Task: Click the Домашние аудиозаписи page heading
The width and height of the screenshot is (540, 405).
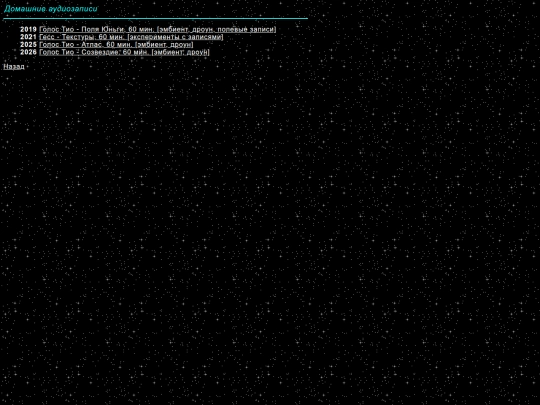Action: (51, 9)
